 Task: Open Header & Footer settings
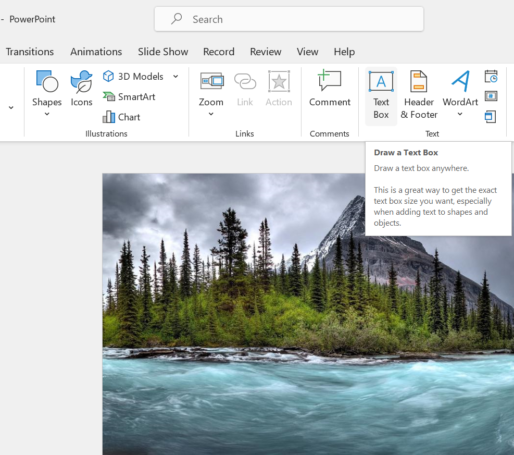419,95
